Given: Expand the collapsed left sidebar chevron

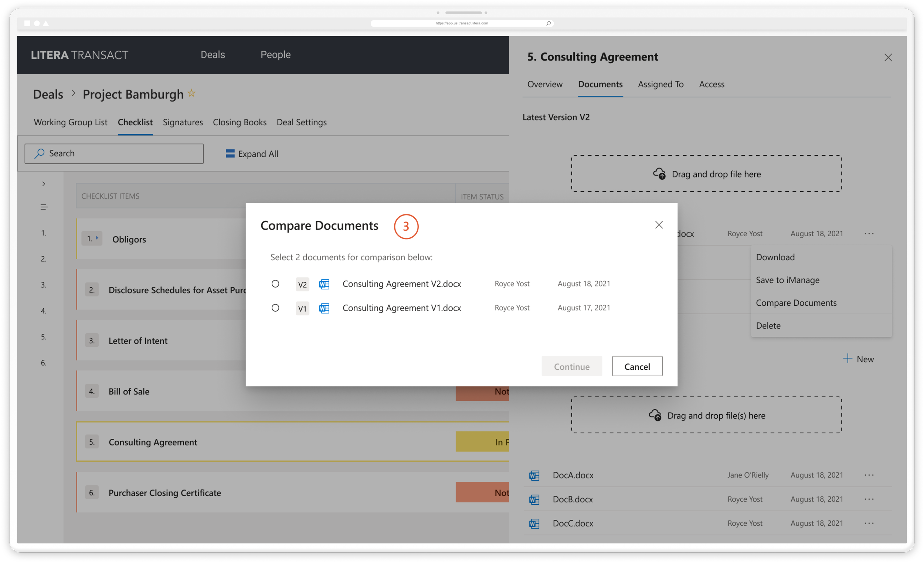Looking at the screenshot, I should point(44,184).
